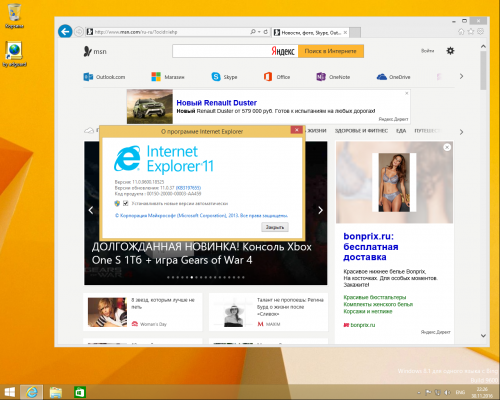Screen dimensions: 500x400
Task: Open the Windows Store taskbar icon
Action: 80,392
